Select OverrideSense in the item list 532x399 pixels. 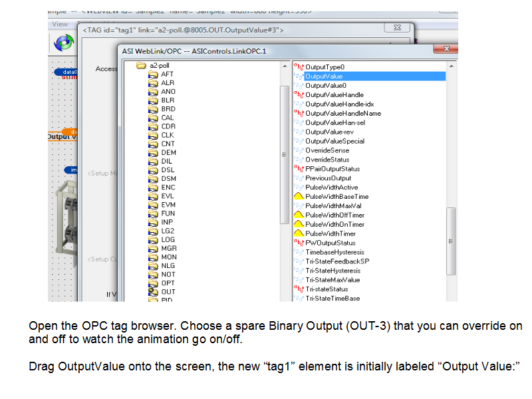[x=327, y=150]
